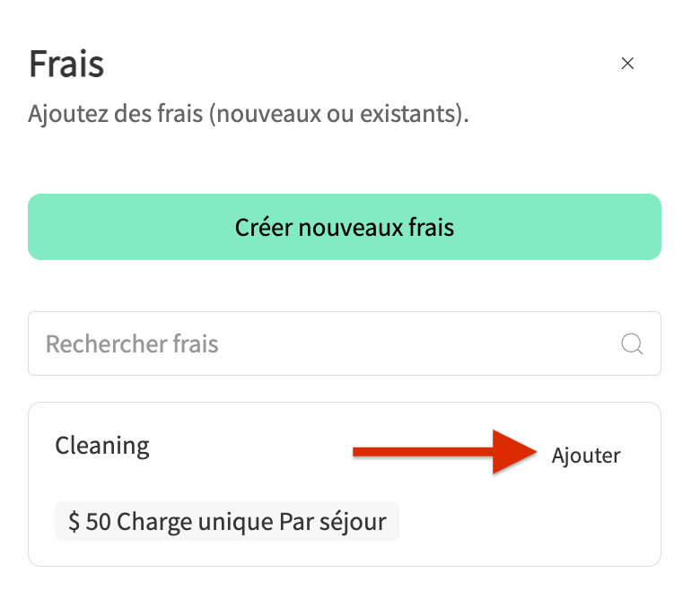
Task: Add the Cleaning fee via Ajouter
Action: 586,456
